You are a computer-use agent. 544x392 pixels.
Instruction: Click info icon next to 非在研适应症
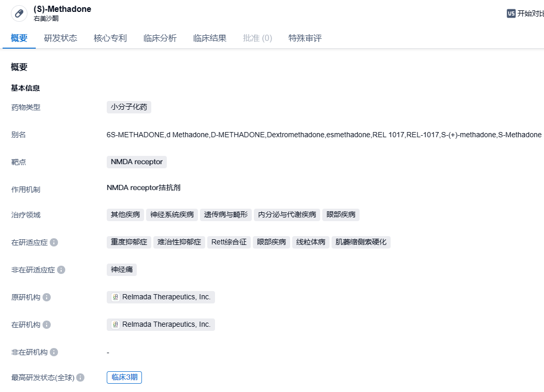pyautogui.click(x=61, y=270)
